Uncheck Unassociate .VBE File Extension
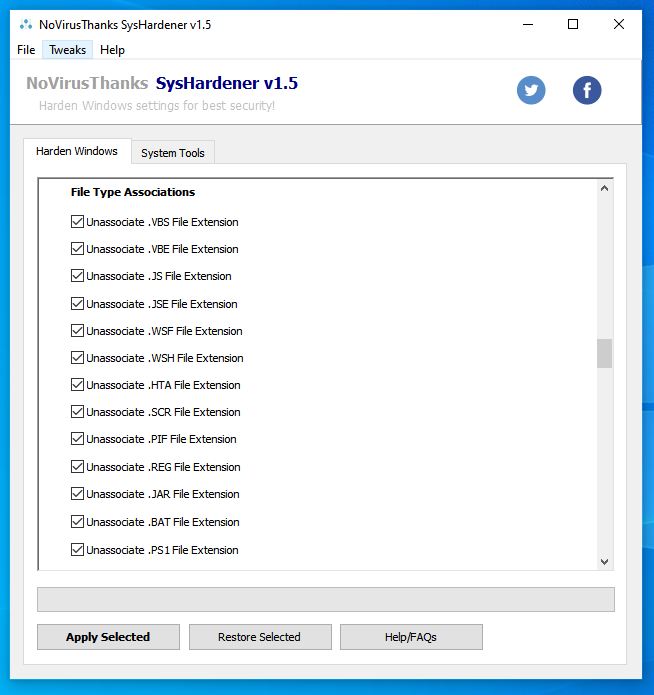654x695 pixels. tap(77, 249)
